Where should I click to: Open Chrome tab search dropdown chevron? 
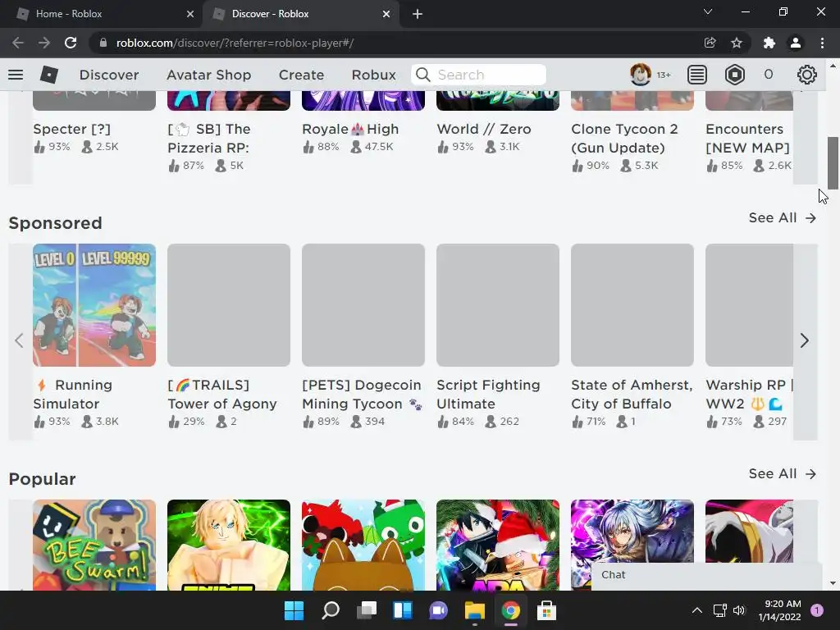(x=708, y=11)
